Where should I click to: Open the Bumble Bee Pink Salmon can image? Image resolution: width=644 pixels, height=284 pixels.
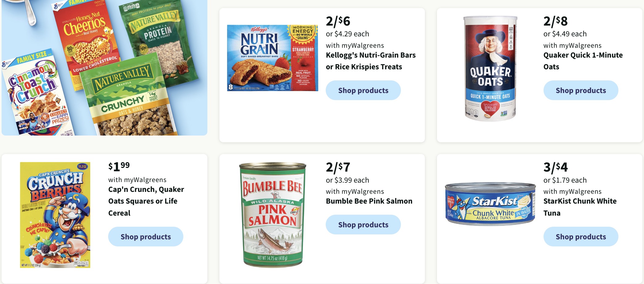click(273, 215)
